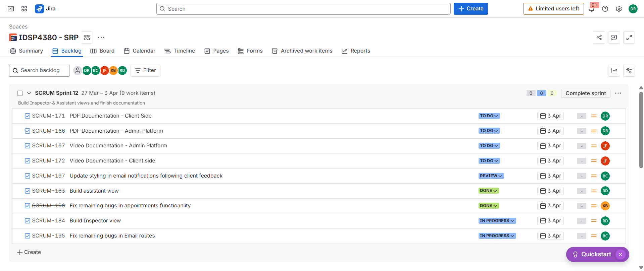The height and width of the screenshot is (271, 644).
Task: Click the app switcher grid icon
Action: pos(24,9)
